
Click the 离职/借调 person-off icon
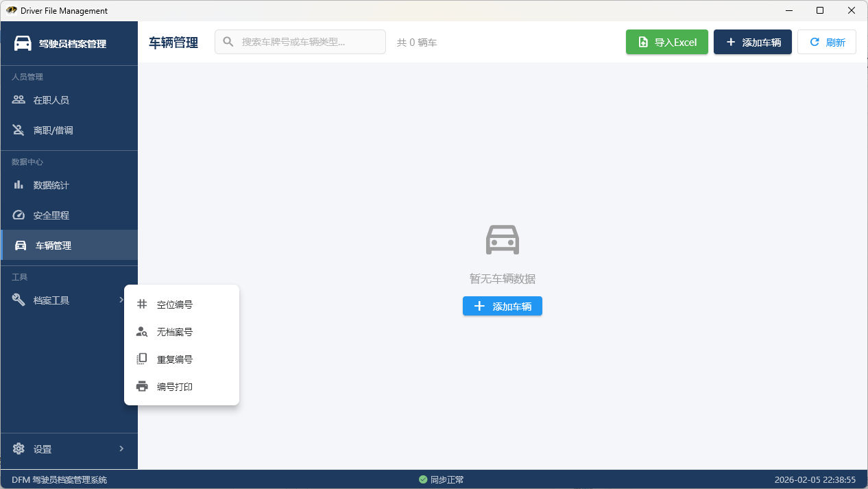pos(19,130)
